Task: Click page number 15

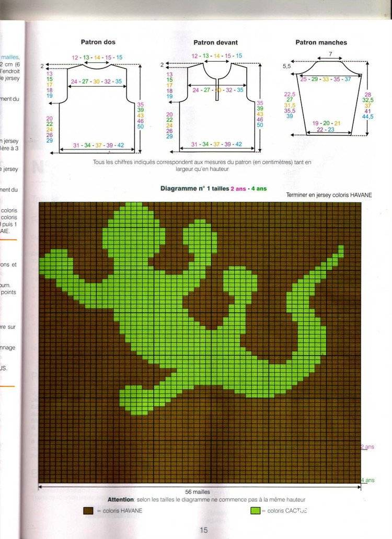Action: click(203, 530)
